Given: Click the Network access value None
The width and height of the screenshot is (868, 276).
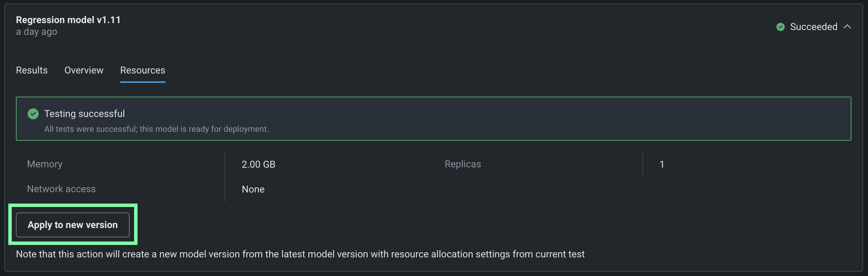Looking at the screenshot, I should pos(253,189).
